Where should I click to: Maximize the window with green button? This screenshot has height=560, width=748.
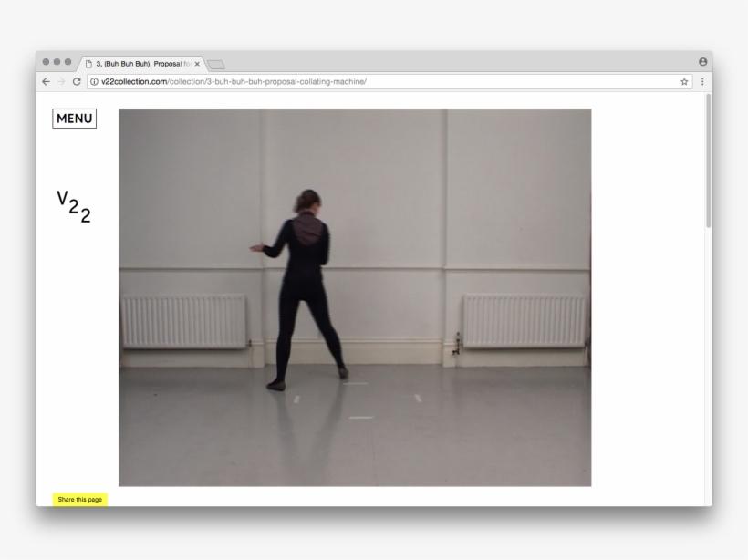click(70, 62)
